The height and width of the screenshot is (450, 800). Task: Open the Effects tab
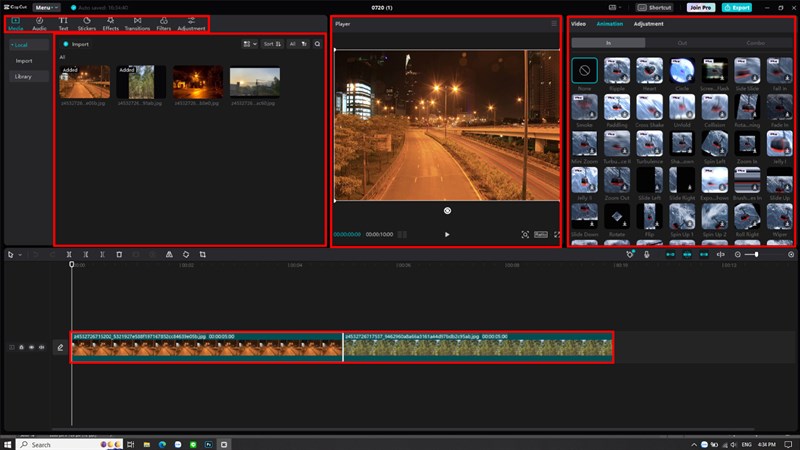tap(111, 23)
